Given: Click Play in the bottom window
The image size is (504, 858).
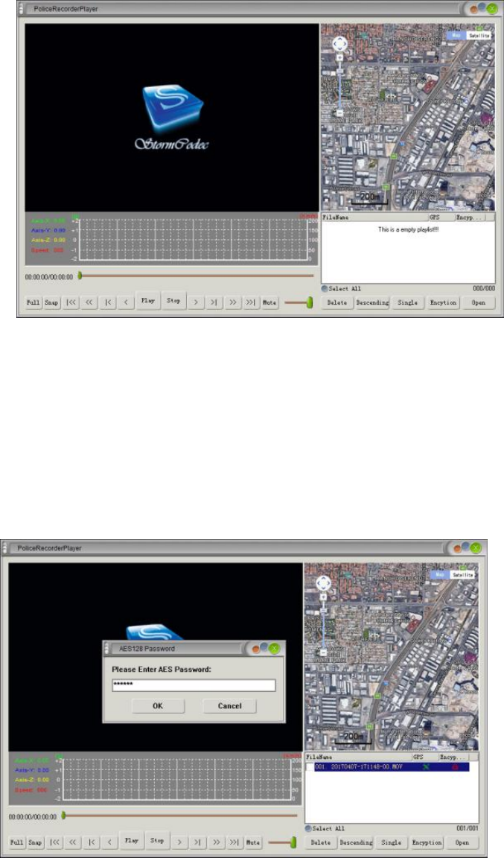Looking at the screenshot, I should coord(131,841).
